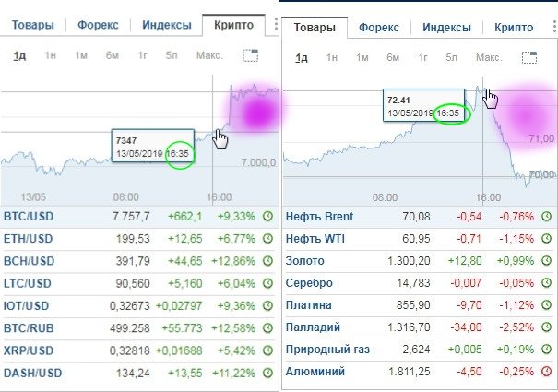Open the Крипто tab in the right panel
The image size is (558, 392).
point(514,28)
